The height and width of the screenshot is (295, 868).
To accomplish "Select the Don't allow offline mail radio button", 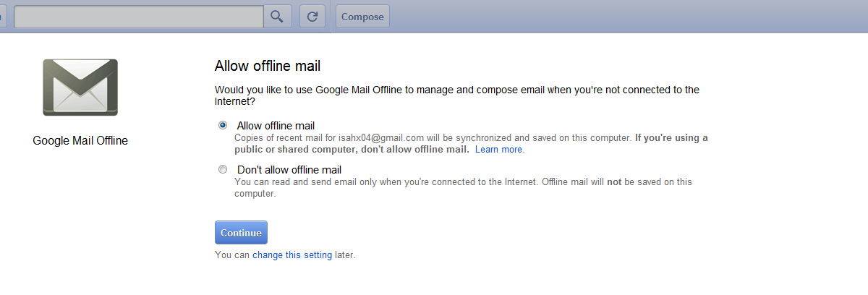I will tap(223, 170).
